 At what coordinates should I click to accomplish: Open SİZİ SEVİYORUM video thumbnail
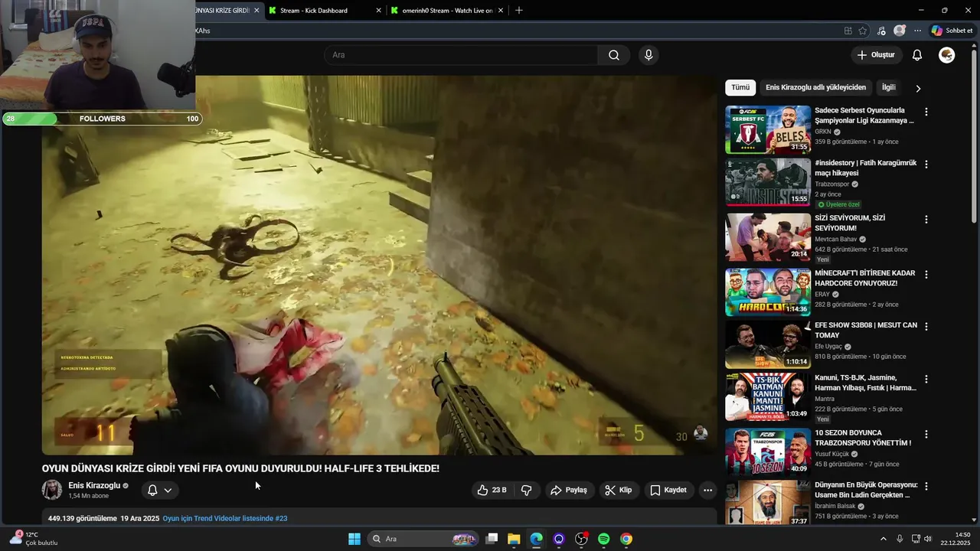(x=768, y=237)
